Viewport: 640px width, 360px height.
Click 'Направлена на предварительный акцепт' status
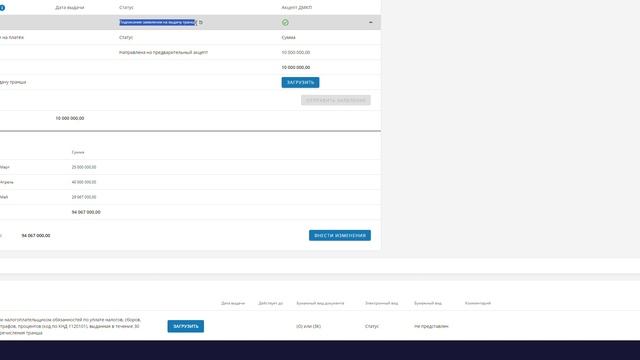pyautogui.click(x=163, y=52)
